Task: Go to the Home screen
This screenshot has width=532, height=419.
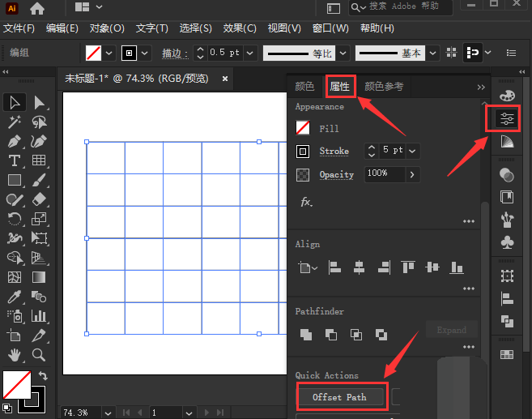Action: coord(37,8)
